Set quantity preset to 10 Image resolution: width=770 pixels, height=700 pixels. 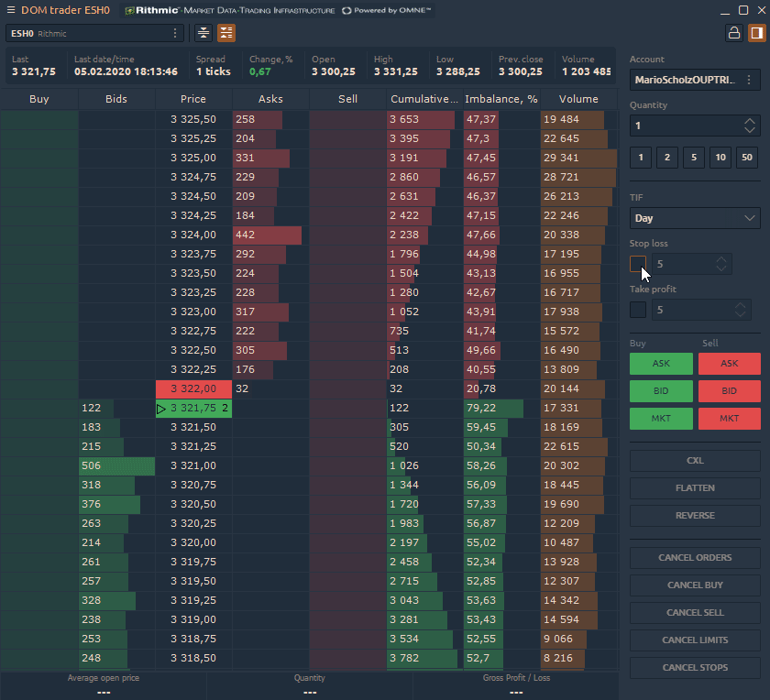(x=720, y=158)
